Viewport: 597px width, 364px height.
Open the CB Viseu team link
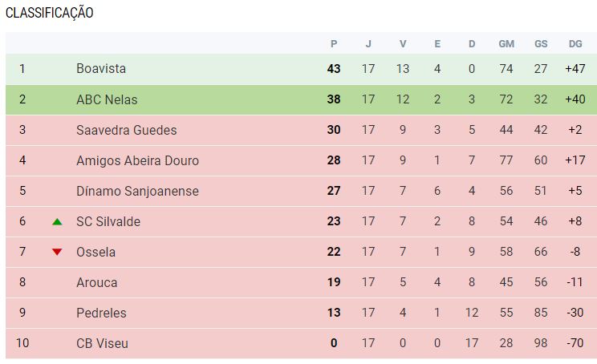[x=102, y=343]
